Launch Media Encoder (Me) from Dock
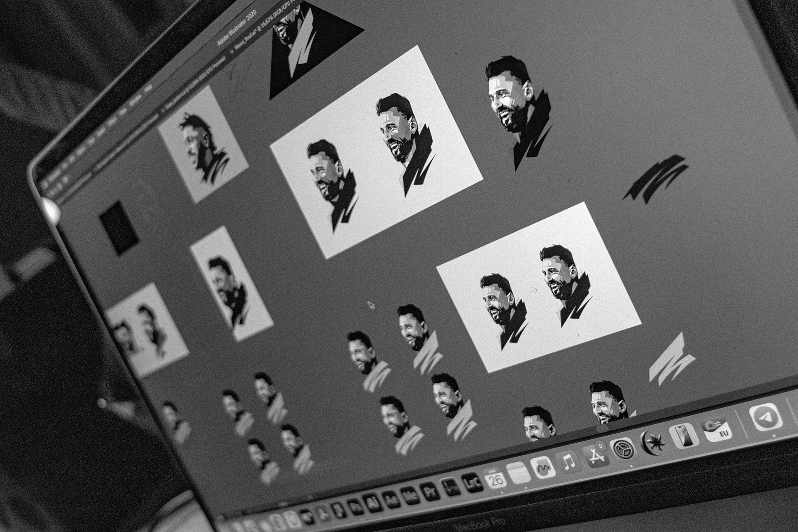This screenshot has width=798, height=532. click(x=410, y=496)
